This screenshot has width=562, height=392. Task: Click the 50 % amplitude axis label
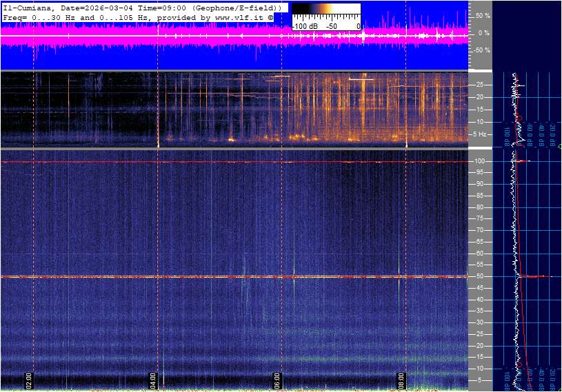pyautogui.click(x=483, y=15)
